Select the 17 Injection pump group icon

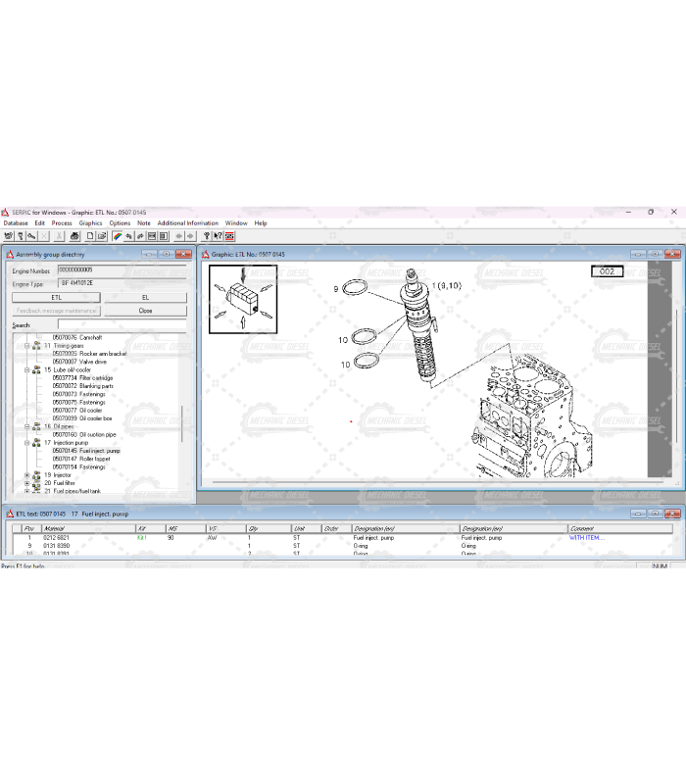[x=36, y=443]
